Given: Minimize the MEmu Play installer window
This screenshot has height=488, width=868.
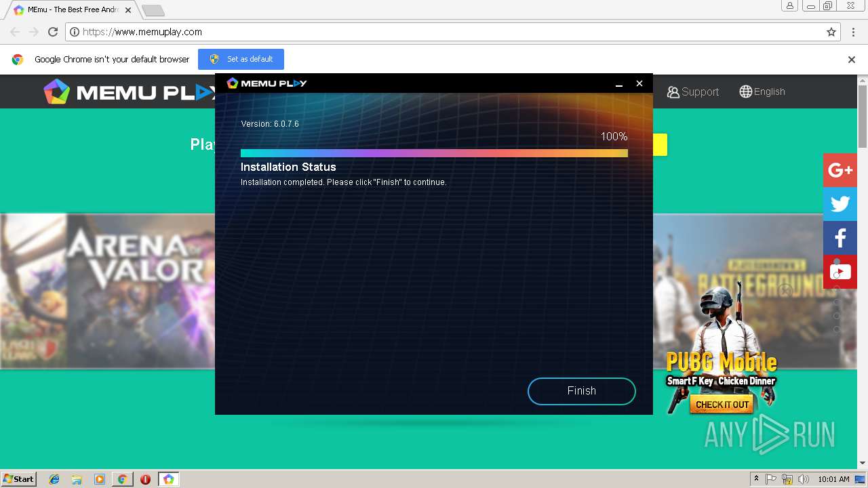Looking at the screenshot, I should 618,83.
